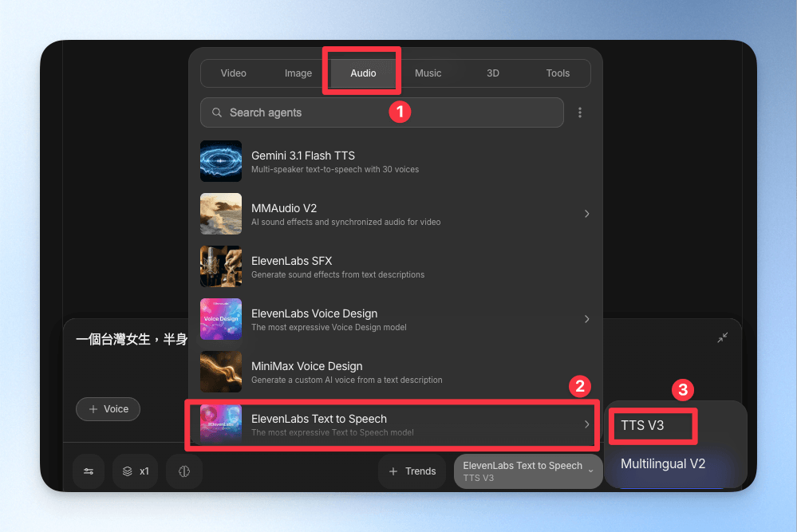Add a voice with the Voice button
The width and height of the screenshot is (797, 532).
pyautogui.click(x=108, y=409)
